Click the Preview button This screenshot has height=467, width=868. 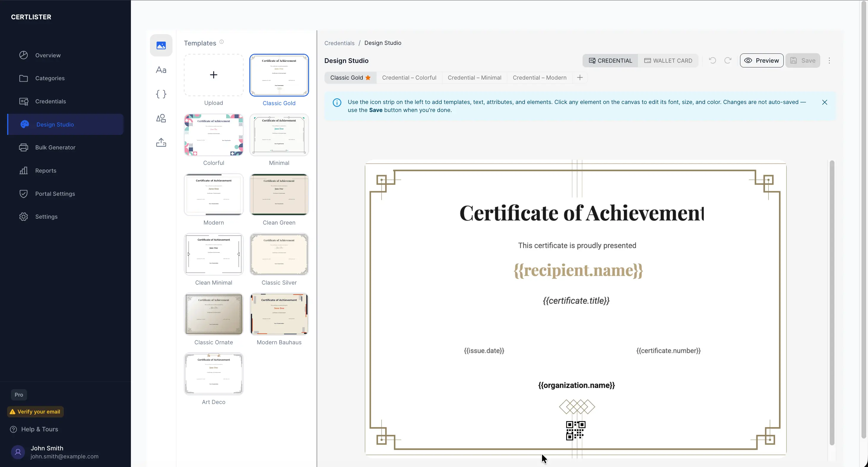pyautogui.click(x=761, y=60)
